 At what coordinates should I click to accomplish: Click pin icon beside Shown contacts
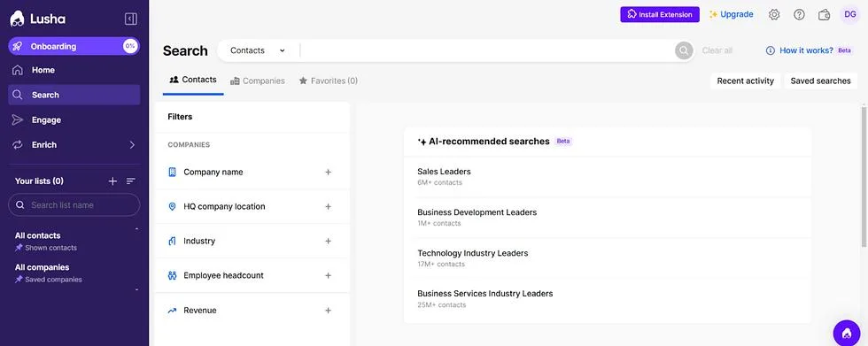tap(19, 248)
